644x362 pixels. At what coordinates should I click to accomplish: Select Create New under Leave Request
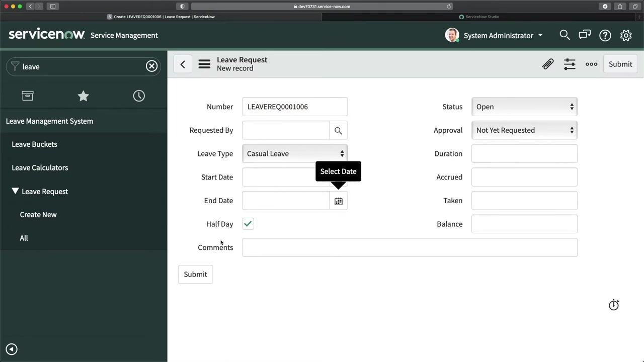38,215
